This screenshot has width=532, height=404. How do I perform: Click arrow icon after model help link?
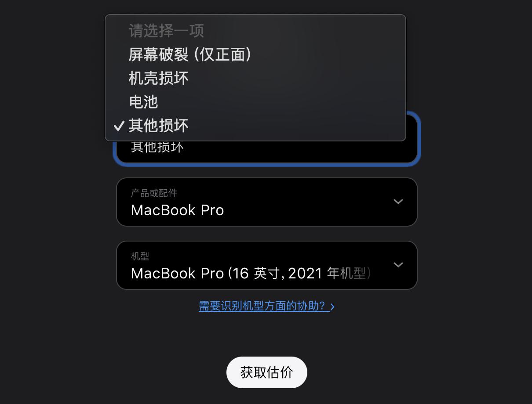click(332, 307)
